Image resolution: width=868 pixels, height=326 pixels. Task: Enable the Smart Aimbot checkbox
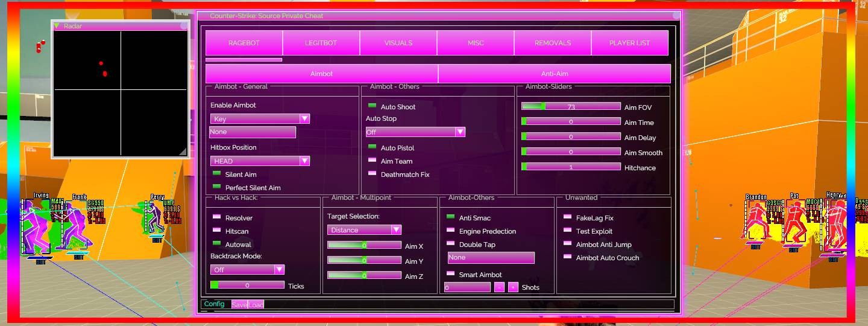451,274
